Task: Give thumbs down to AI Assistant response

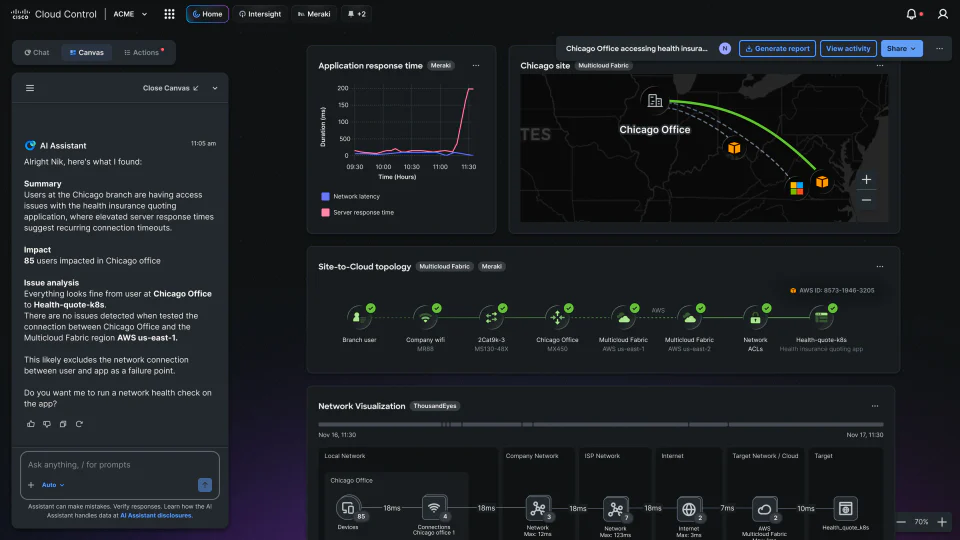Action: (47, 424)
